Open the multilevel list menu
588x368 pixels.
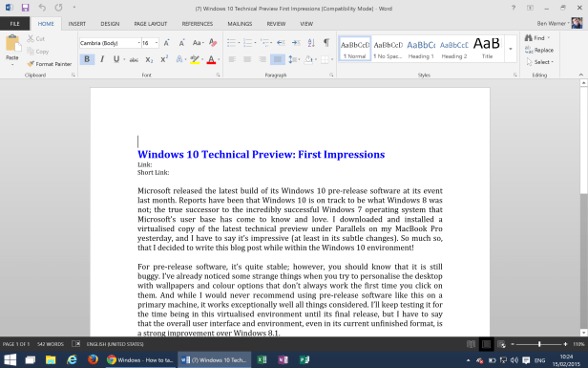[265, 42]
